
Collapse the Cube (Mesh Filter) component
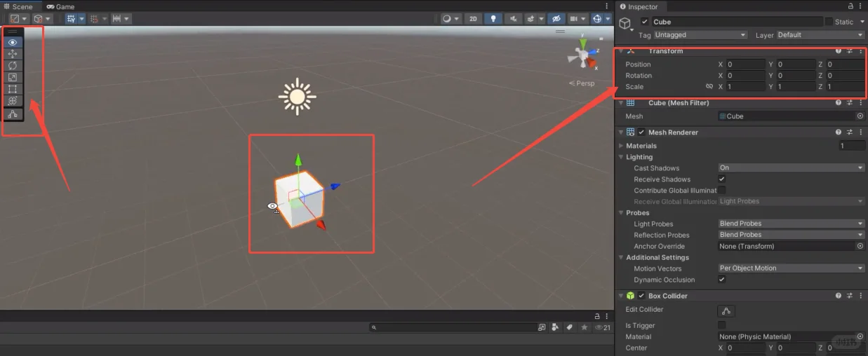[x=620, y=103]
